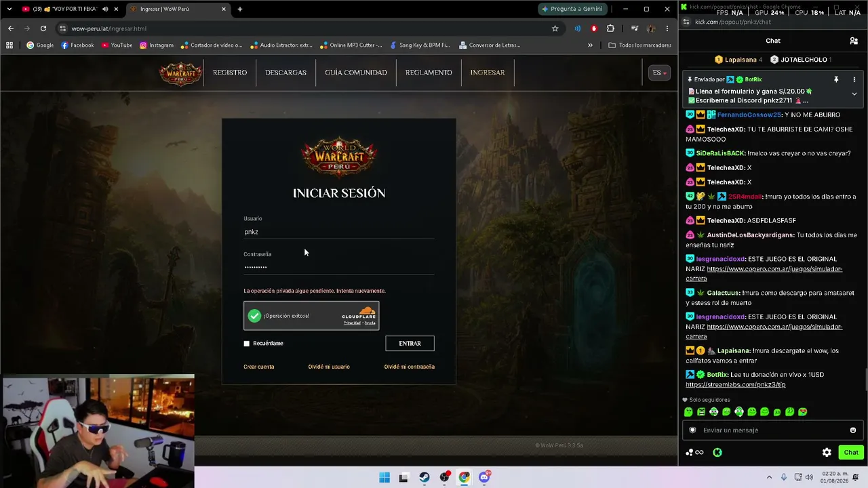
Task: Open the Facebook bookmark
Action: tap(77, 45)
